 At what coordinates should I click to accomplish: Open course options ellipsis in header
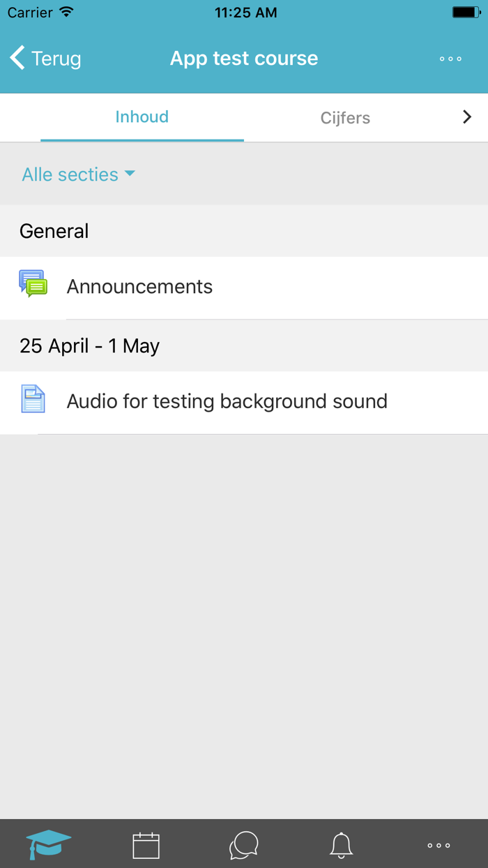point(450,59)
